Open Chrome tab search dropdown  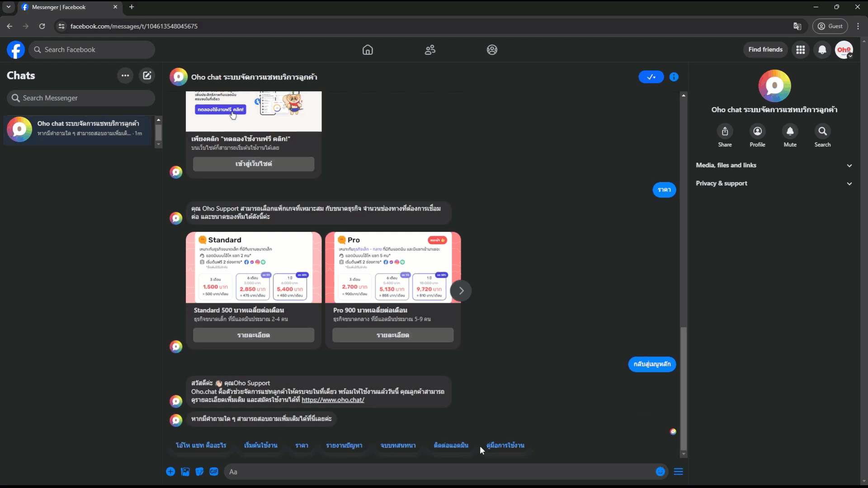pos(8,7)
